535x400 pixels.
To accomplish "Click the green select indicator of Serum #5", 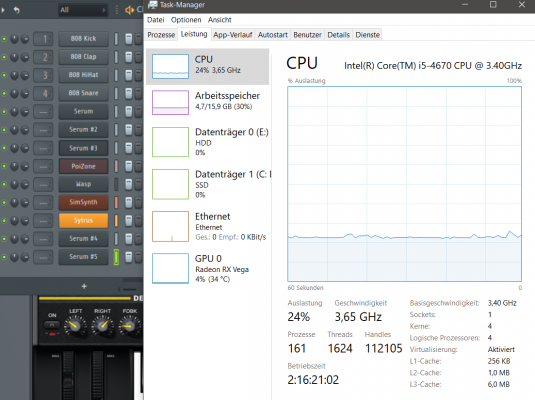I will [116, 257].
